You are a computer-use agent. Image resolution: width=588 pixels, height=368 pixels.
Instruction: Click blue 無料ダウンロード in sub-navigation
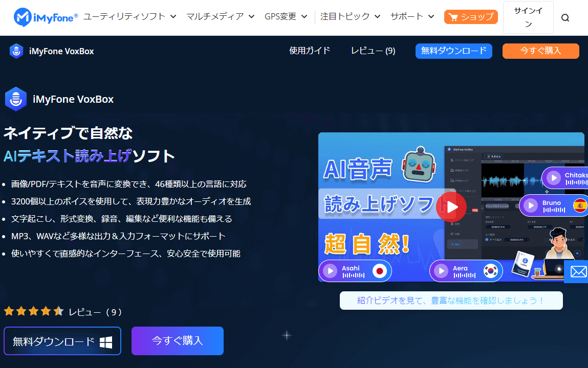pyautogui.click(x=454, y=51)
